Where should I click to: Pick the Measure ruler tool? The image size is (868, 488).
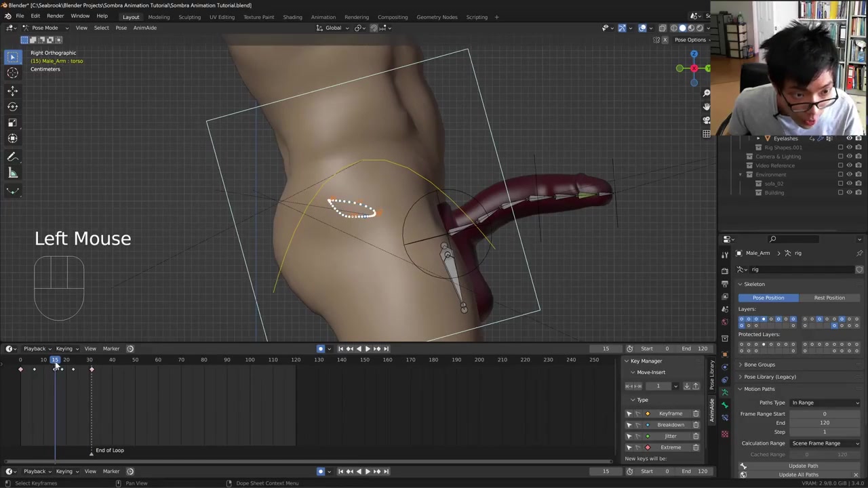pos(12,173)
